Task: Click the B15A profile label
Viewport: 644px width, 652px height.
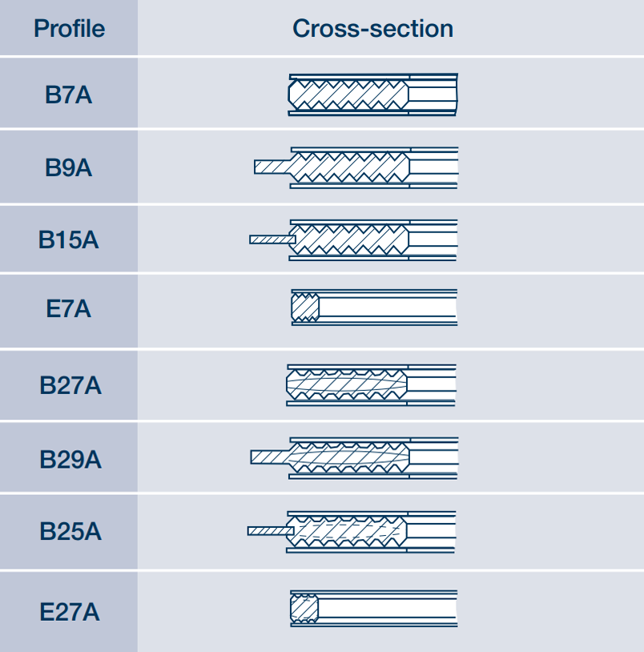Action: point(69,240)
